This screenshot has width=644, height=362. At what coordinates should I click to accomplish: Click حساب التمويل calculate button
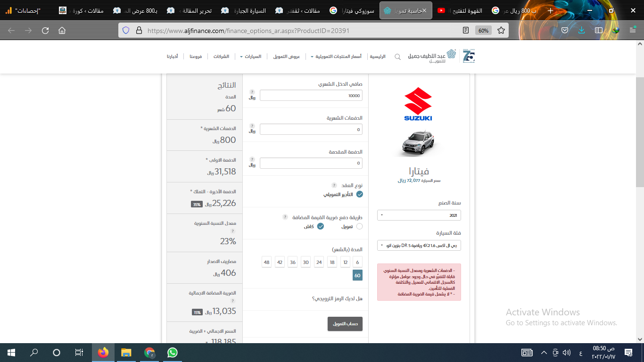(x=345, y=324)
